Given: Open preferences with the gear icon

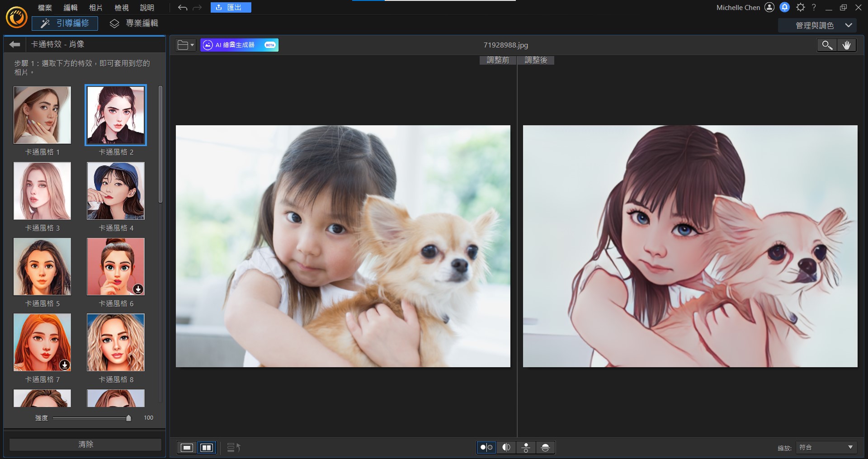Looking at the screenshot, I should pos(800,7).
